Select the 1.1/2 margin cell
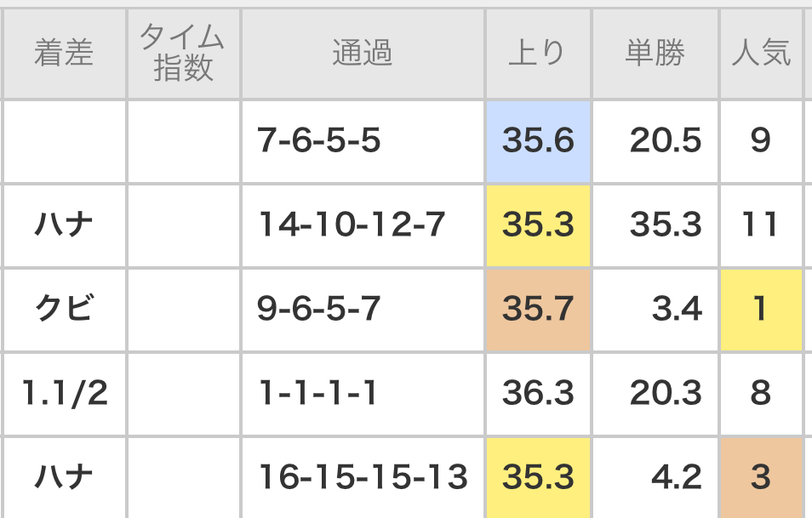Screen dimensions: 812x518 (x=64, y=394)
